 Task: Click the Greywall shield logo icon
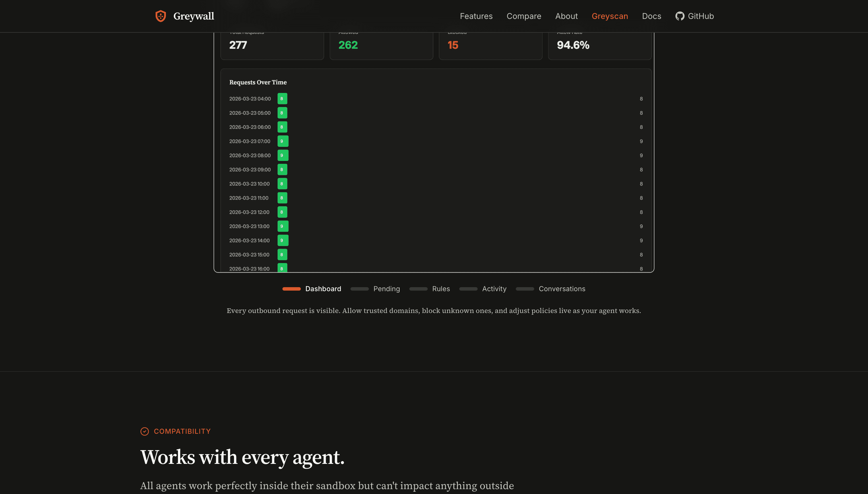click(160, 16)
